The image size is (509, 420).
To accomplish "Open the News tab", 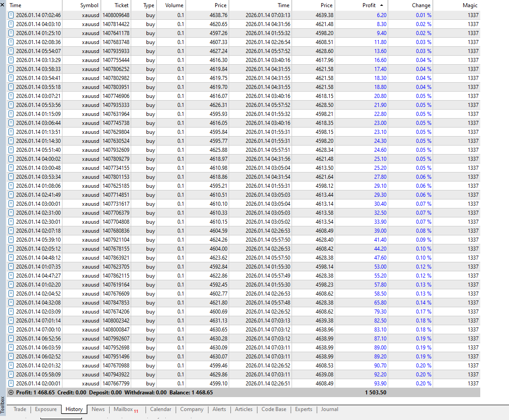I will tap(98, 409).
